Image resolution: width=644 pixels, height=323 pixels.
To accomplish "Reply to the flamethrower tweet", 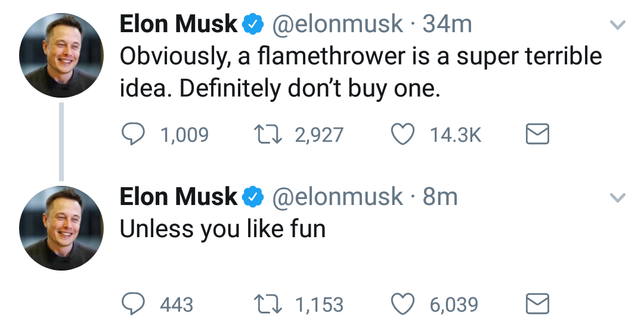I will click(134, 135).
